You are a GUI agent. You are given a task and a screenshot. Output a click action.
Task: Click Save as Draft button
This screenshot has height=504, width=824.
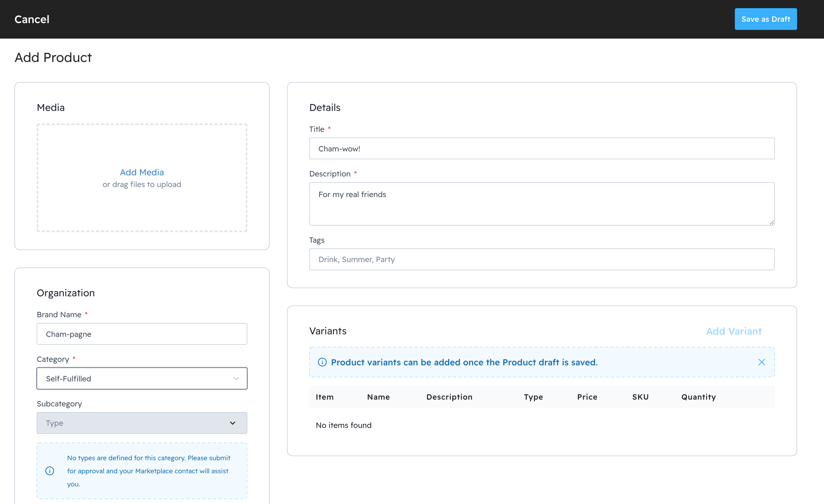click(x=766, y=19)
